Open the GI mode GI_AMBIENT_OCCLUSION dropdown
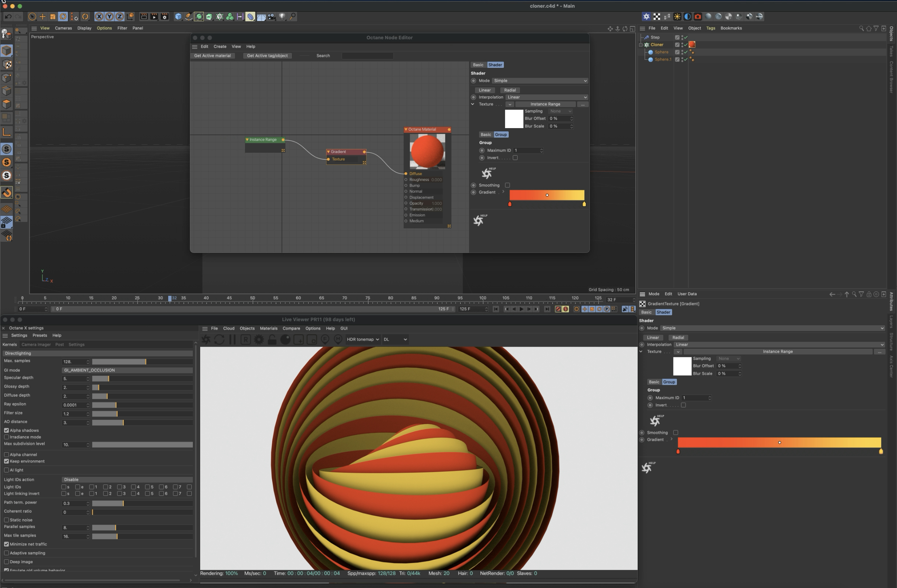Image resolution: width=897 pixels, height=588 pixels. click(x=127, y=370)
